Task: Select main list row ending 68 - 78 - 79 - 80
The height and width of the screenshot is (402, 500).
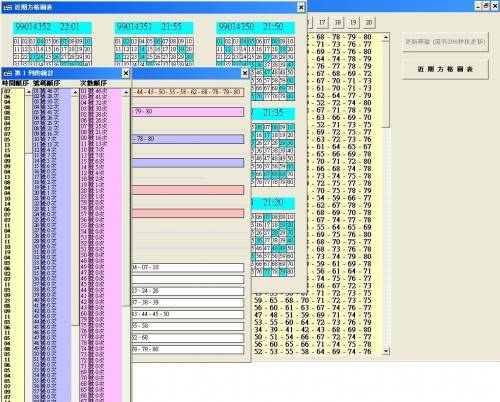Action: [344, 37]
